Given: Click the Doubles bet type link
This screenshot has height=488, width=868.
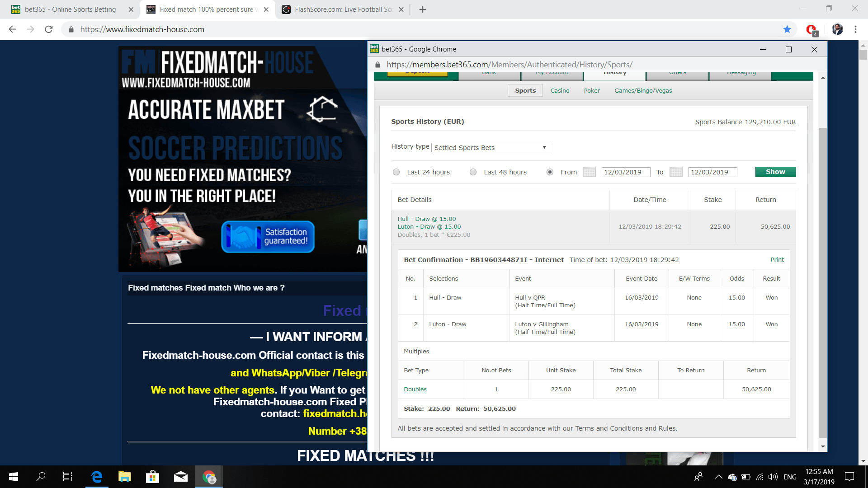Looking at the screenshot, I should coord(415,389).
